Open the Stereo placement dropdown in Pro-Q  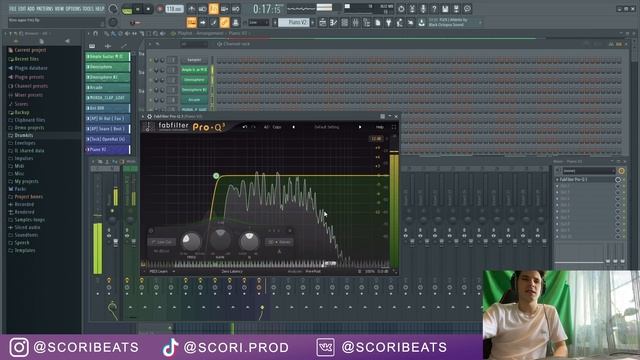[280, 242]
